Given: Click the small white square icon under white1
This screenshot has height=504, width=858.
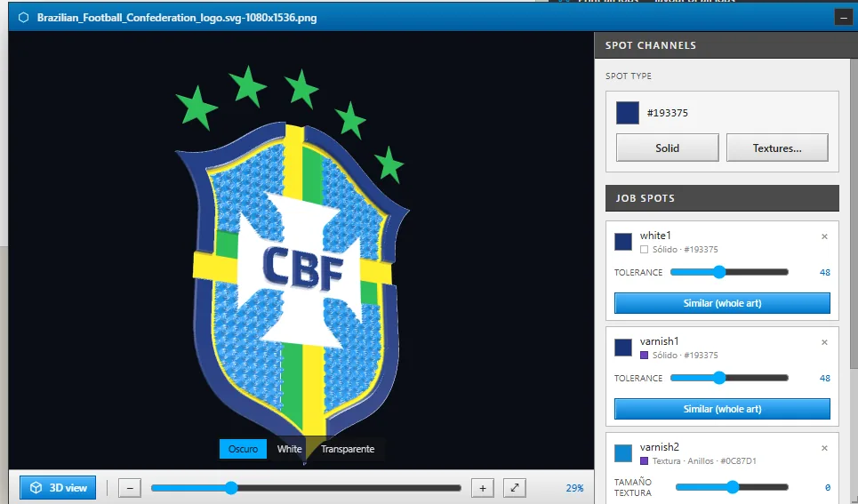Looking at the screenshot, I should (x=644, y=250).
